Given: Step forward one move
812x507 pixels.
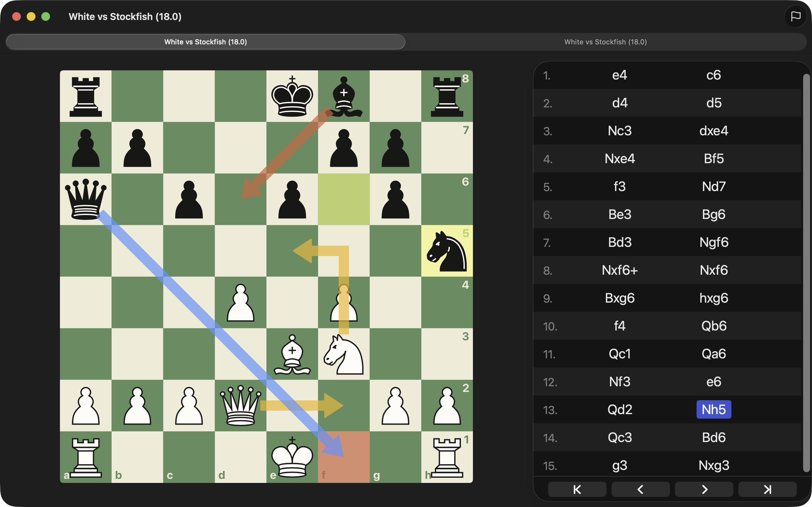Looking at the screenshot, I should (704, 489).
